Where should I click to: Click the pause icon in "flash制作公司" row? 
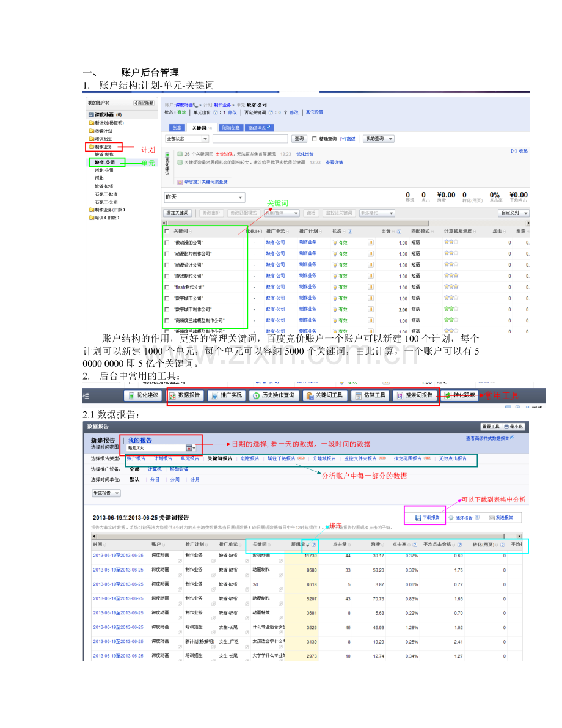(x=371, y=287)
